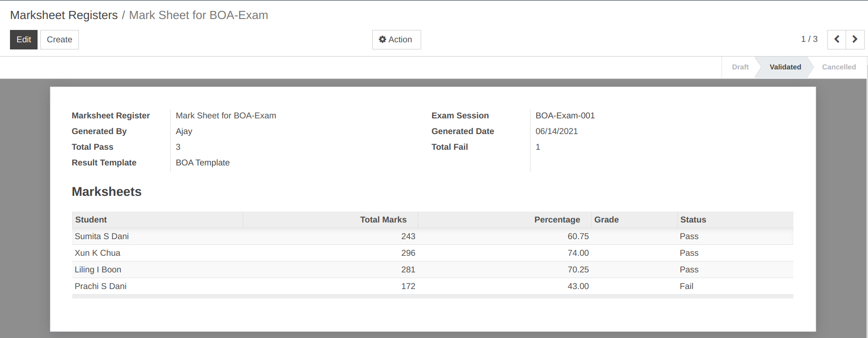868x338 pixels.
Task: Sort by the Percentage column header
Action: 505,220
